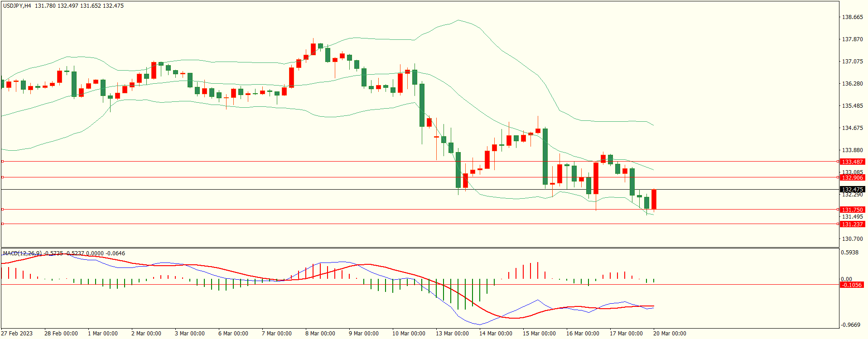868x339 pixels.
Task: Click the -0.9669 MACD scale value
Action: point(850,325)
